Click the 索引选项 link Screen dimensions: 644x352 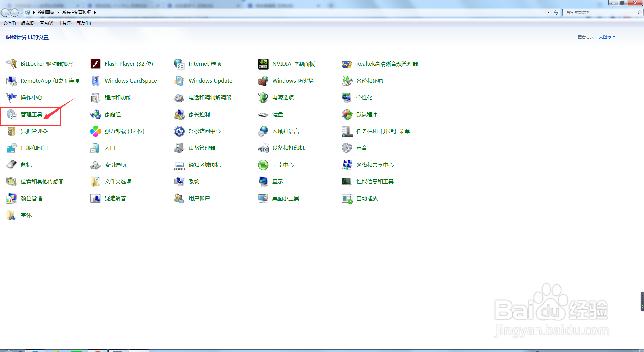pos(115,165)
